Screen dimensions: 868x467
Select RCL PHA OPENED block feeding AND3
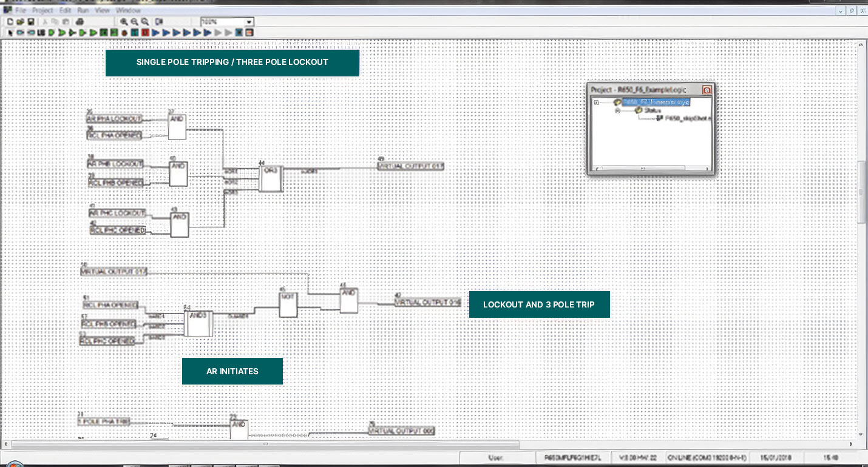110,305
